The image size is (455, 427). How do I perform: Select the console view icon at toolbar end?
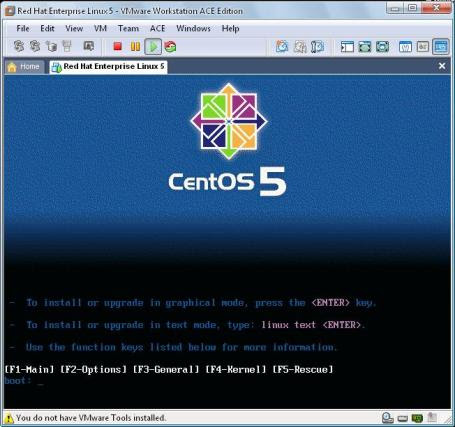click(x=441, y=47)
